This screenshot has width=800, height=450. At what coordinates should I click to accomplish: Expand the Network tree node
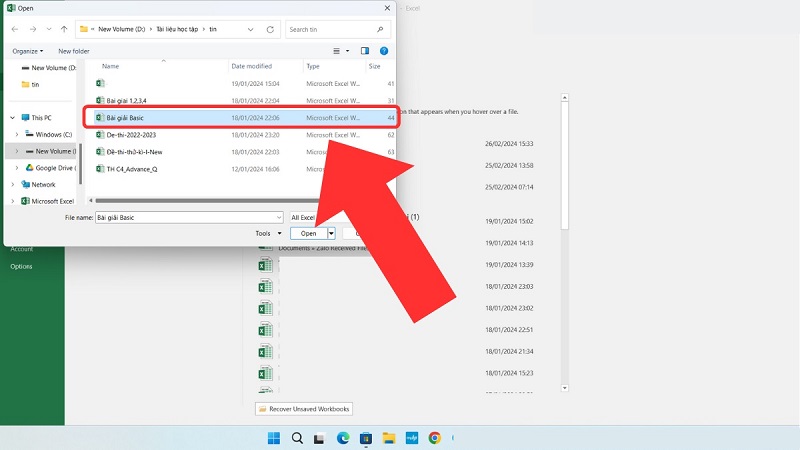(x=13, y=185)
